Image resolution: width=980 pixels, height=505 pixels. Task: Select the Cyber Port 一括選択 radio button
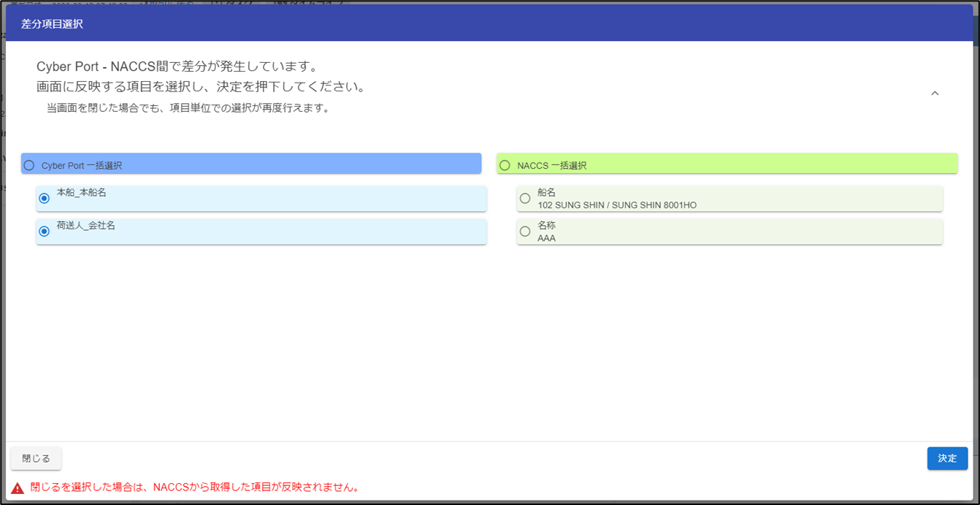pos(29,165)
